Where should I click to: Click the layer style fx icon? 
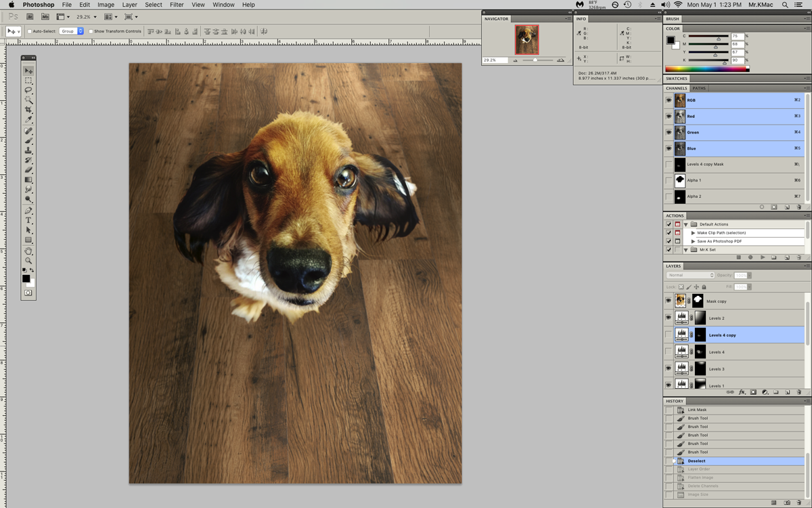(x=742, y=392)
